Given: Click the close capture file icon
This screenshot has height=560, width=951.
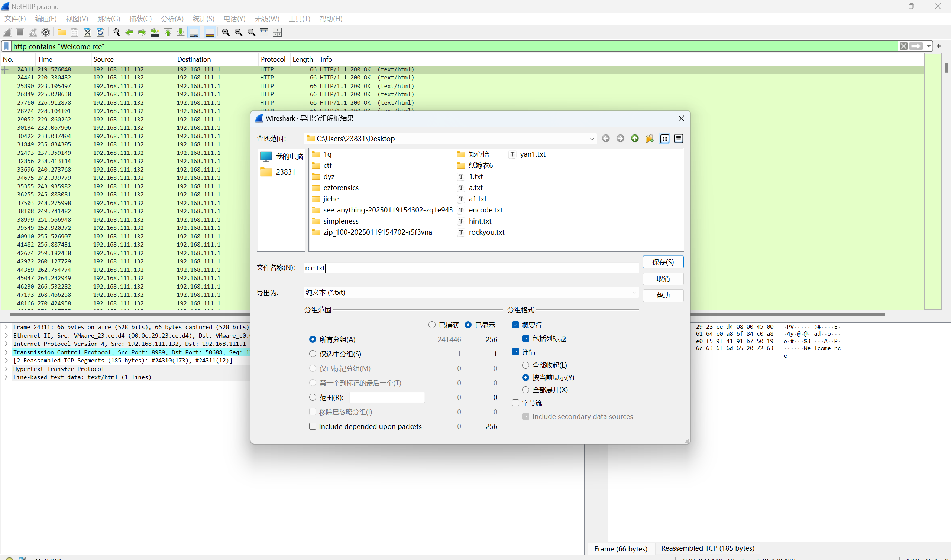Looking at the screenshot, I should (x=88, y=32).
